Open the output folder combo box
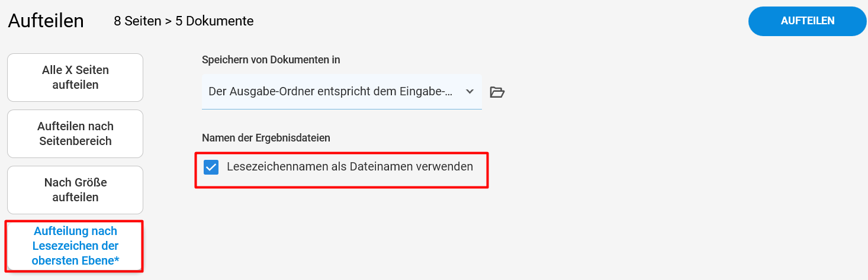Screen dimensions: 868x280 click(x=342, y=92)
